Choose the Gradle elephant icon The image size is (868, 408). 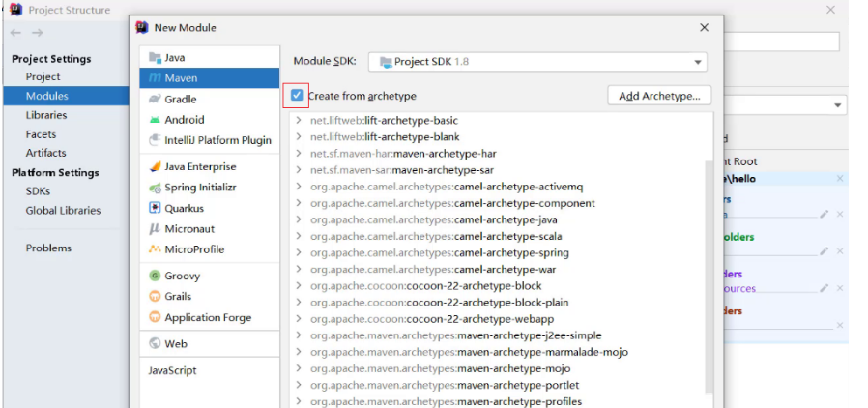click(155, 99)
